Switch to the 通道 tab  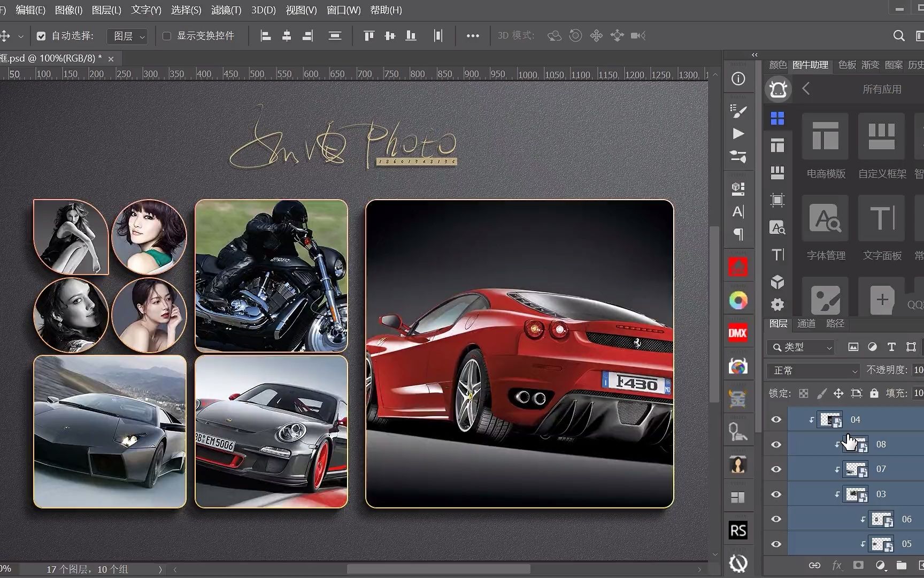coord(806,324)
